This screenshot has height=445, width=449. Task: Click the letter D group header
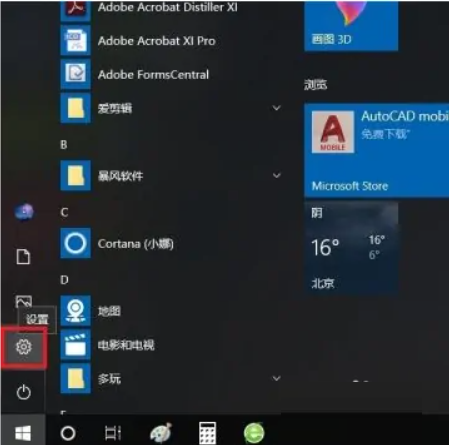point(64,280)
